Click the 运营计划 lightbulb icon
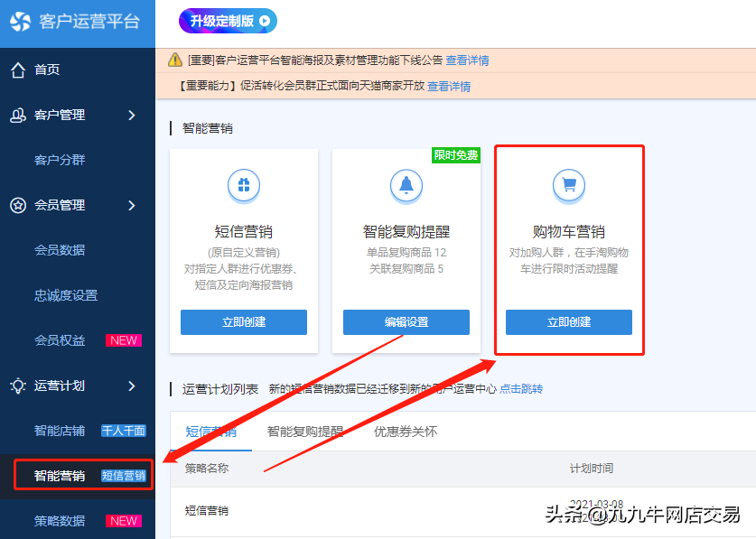This screenshot has width=756, height=539. (18, 386)
